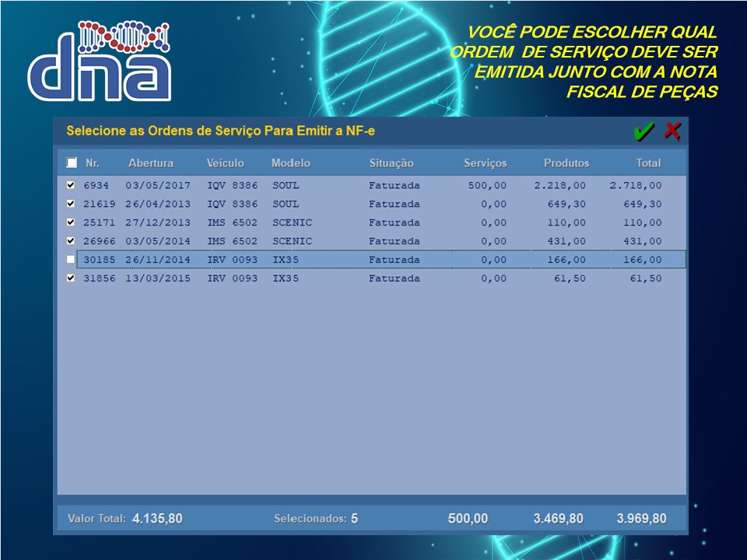Uncheck the checkbox for order 21619

point(71,204)
